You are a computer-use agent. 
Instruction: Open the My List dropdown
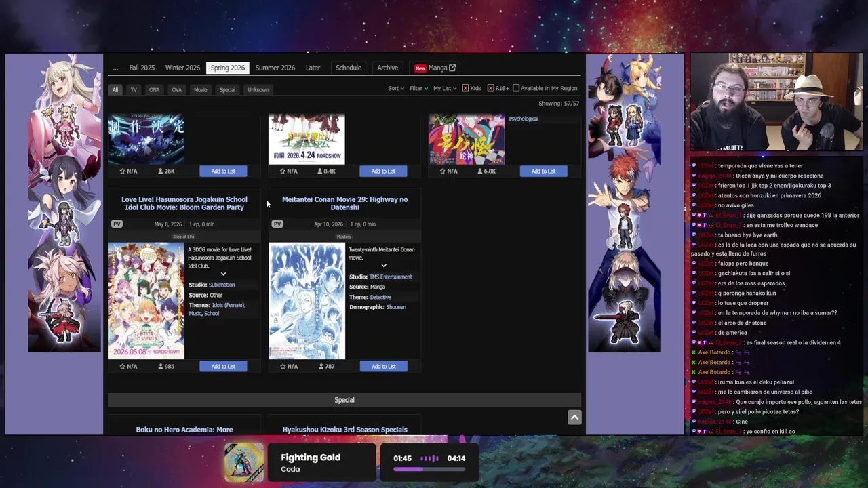tap(445, 88)
